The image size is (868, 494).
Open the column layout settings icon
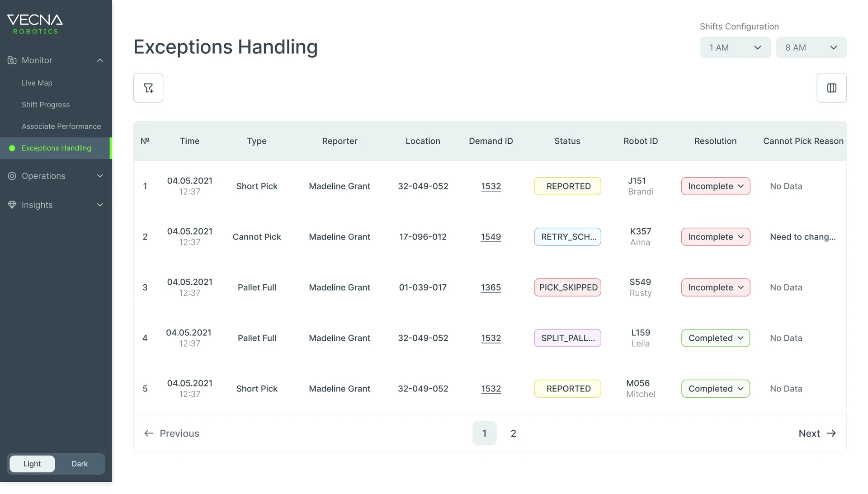click(831, 88)
